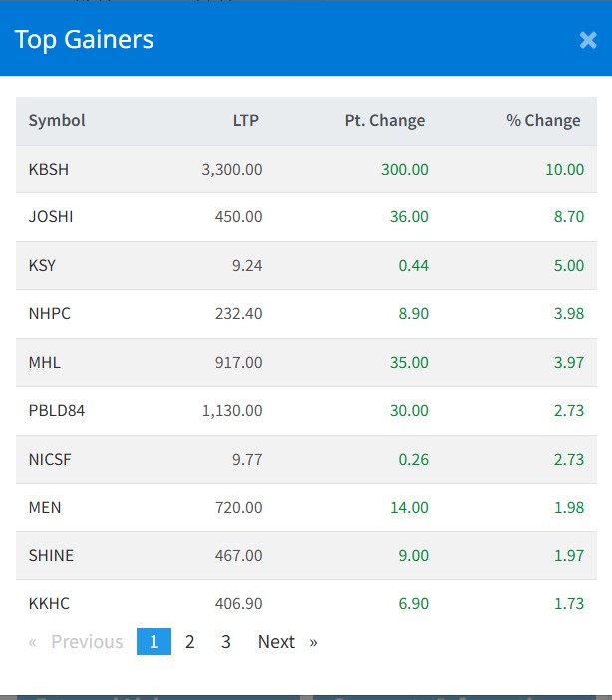The height and width of the screenshot is (700, 612).
Task: Sort by the Pt. Change column header
Action: (384, 121)
